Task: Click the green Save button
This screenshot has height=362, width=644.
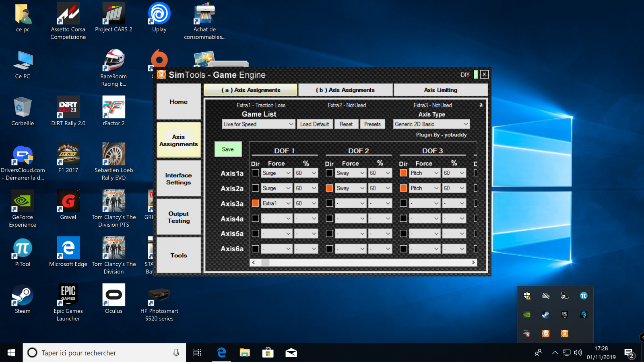Action: click(228, 149)
